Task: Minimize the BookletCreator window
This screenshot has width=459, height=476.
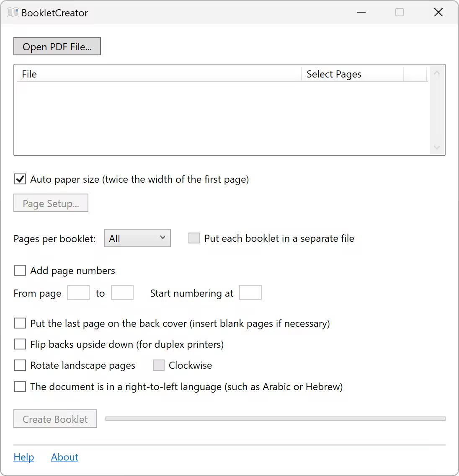Action: click(x=361, y=13)
